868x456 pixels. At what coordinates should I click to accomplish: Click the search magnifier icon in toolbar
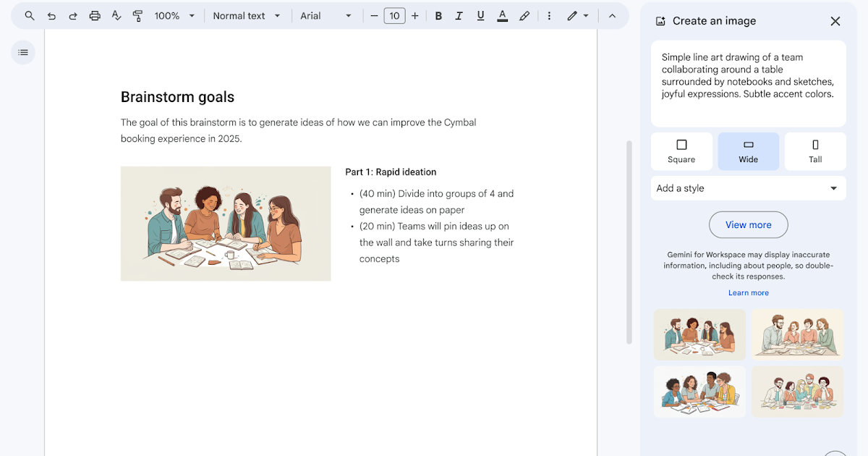pyautogui.click(x=30, y=16)
